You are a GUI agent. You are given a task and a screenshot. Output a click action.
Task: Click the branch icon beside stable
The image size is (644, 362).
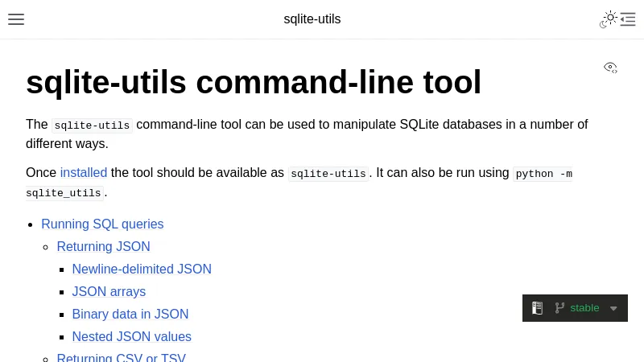tap(559, 308)
